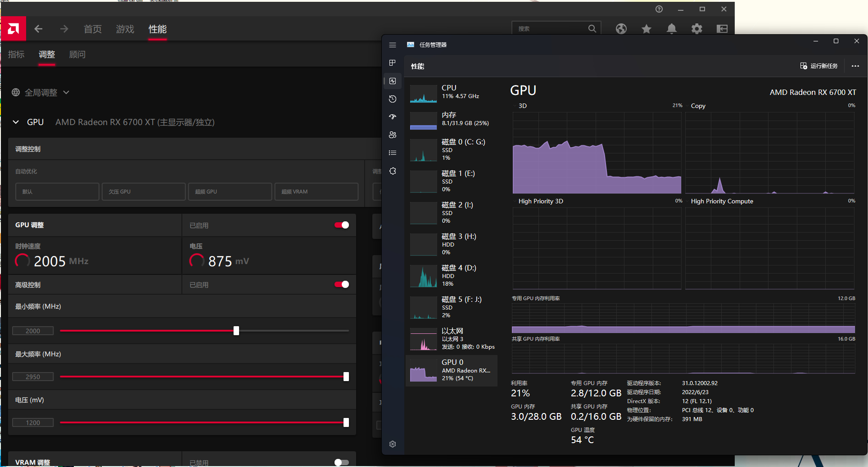Click the 电压 value field 1200
Image resolution: width=868 pixels, height=467 pixels.
(x=33, y=422)
